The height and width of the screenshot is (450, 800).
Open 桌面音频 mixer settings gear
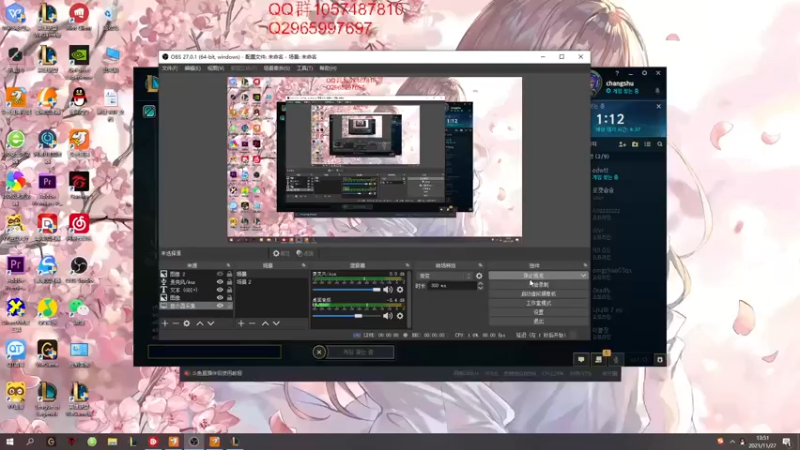coord(400,316)
